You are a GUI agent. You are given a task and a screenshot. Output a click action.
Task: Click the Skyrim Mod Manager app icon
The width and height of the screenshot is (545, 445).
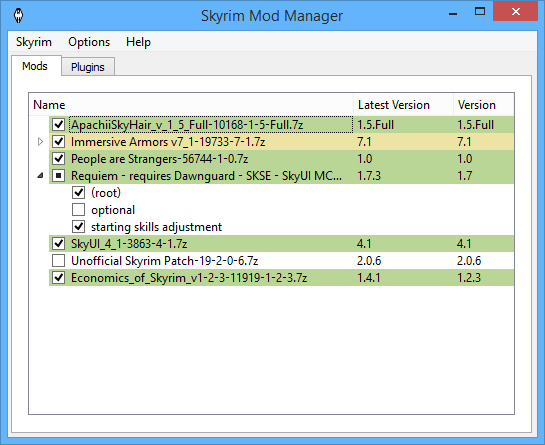[x=18, y=15]
